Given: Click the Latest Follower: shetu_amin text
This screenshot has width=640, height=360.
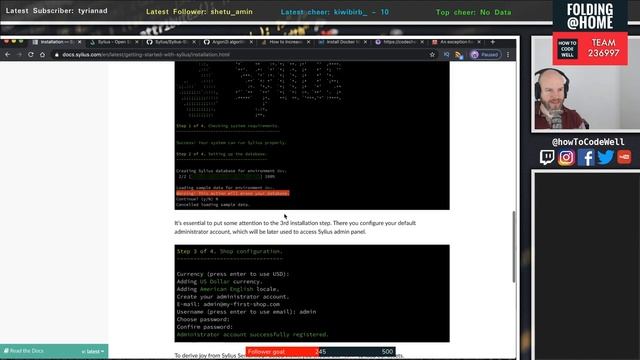Looking at the screenshot, I should [199, 12].
